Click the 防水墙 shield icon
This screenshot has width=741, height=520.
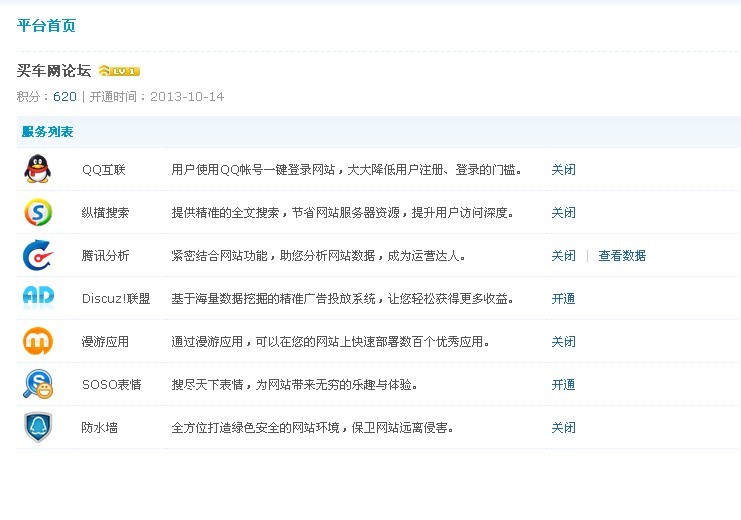coord(38,427)
